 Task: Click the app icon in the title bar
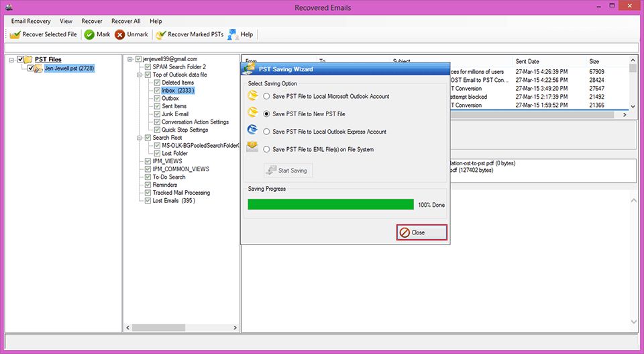tap(9, 7)
